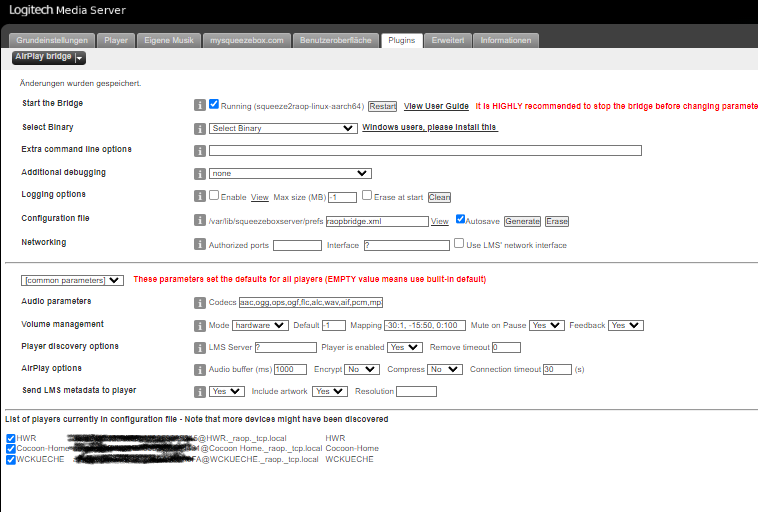The width and height of the screenshot is (758, 512).
Task: Click the volume Mapping input field
Action: 425,325
